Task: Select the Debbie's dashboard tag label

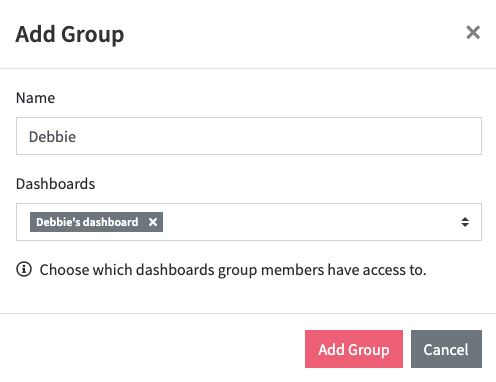Action: coord(87,222)
